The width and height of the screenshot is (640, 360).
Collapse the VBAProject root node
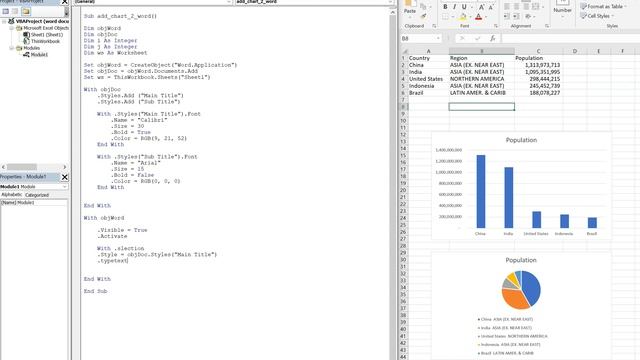point(4,21)
